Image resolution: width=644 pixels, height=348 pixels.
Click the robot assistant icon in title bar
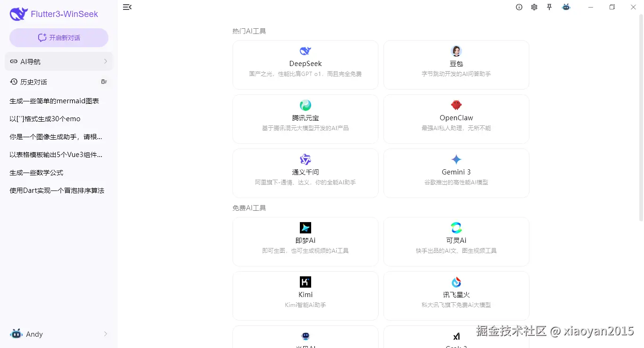566,7
